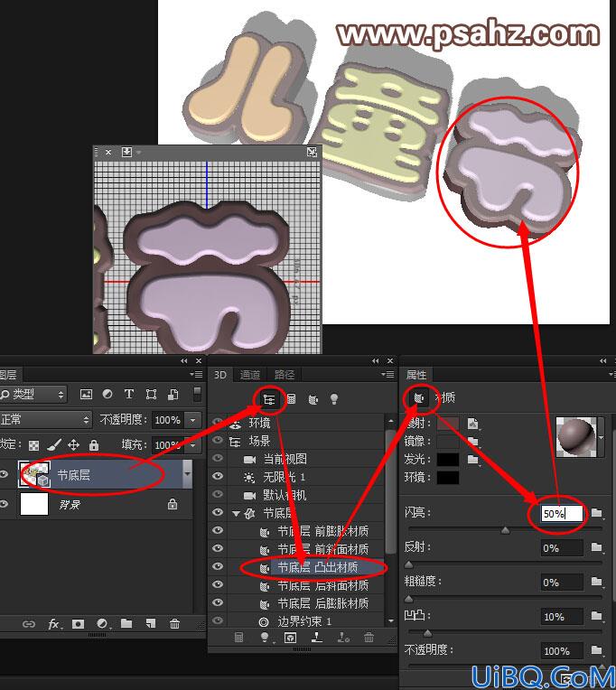Open the 3D panel flyout menu
The width and height of the screenshot is (616, 690).
point(387,375)
